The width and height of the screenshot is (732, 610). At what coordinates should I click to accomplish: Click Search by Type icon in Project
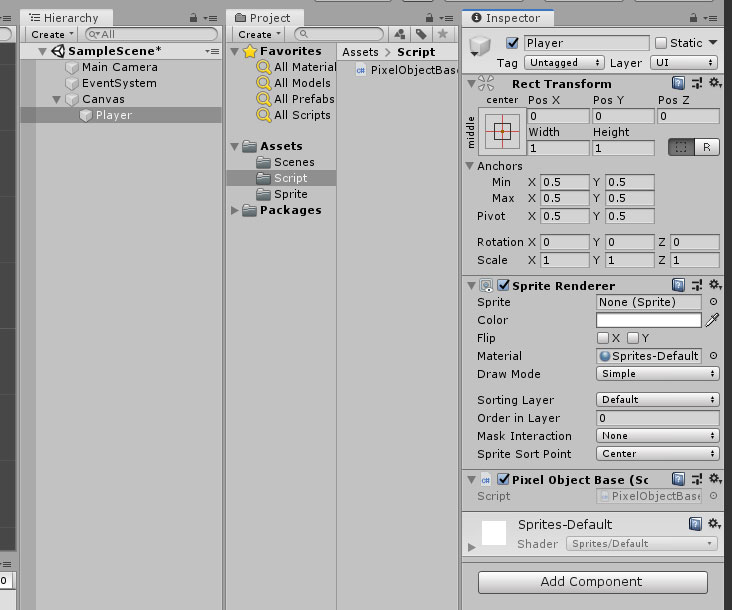pyautogui.click(x=400, y=34)
